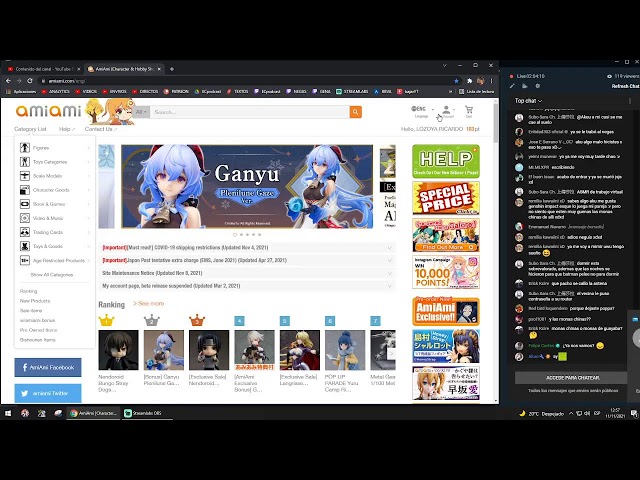The height and width of the screenshot is (480, 640).
Task: Open the rank 1 Nendoroid Bungo Stray Dogs thumbnail
Action: 118,350
